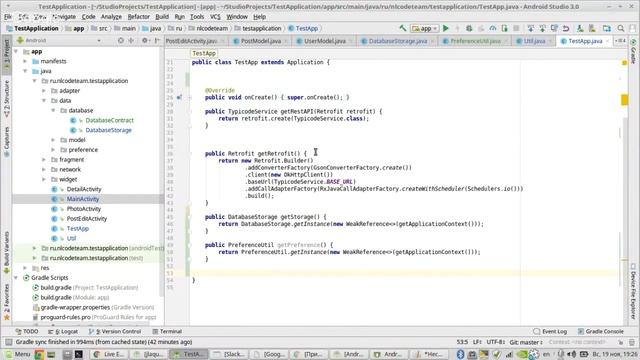Expand the fragment package
This screenshot has width=640, height=360.
(44, 160)
